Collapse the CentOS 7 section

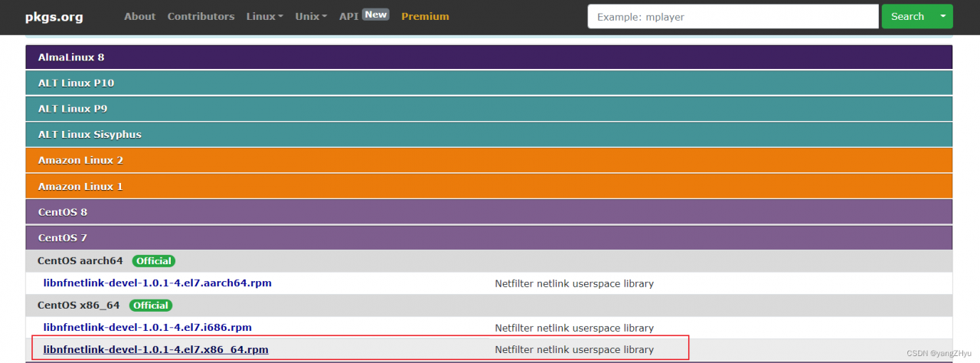(x=488, y=237)
